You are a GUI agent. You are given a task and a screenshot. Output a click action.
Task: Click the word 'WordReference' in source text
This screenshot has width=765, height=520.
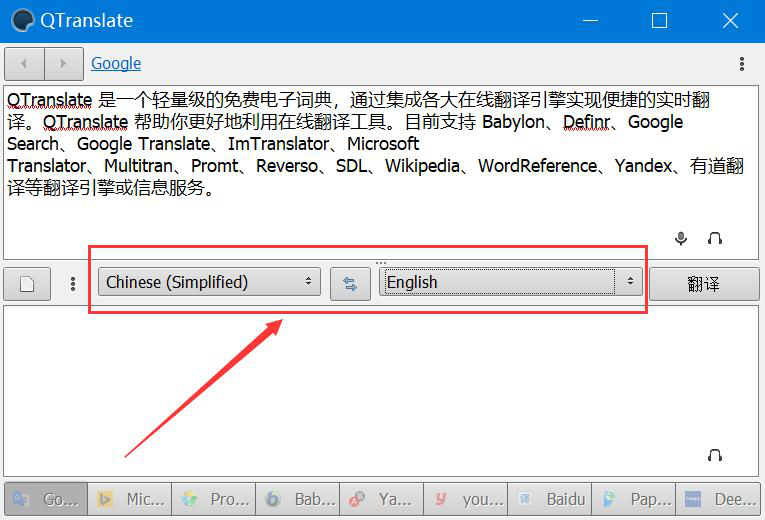coord(538,166)
